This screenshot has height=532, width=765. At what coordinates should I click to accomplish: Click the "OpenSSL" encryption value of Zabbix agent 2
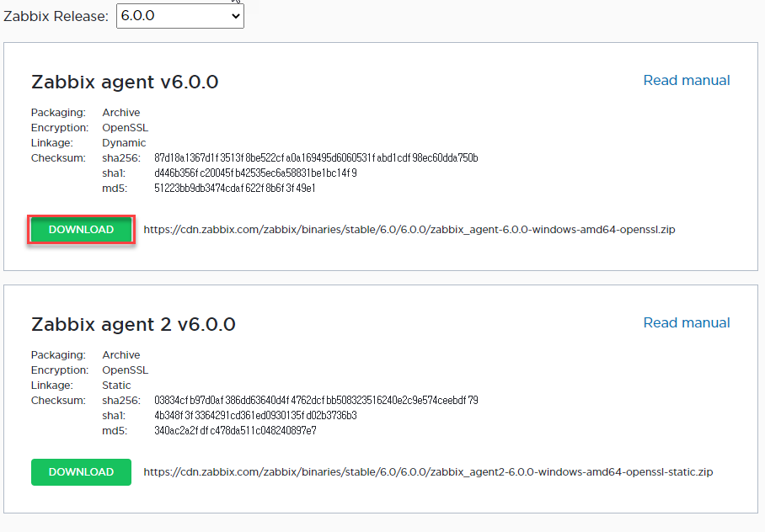coord(125,370)
